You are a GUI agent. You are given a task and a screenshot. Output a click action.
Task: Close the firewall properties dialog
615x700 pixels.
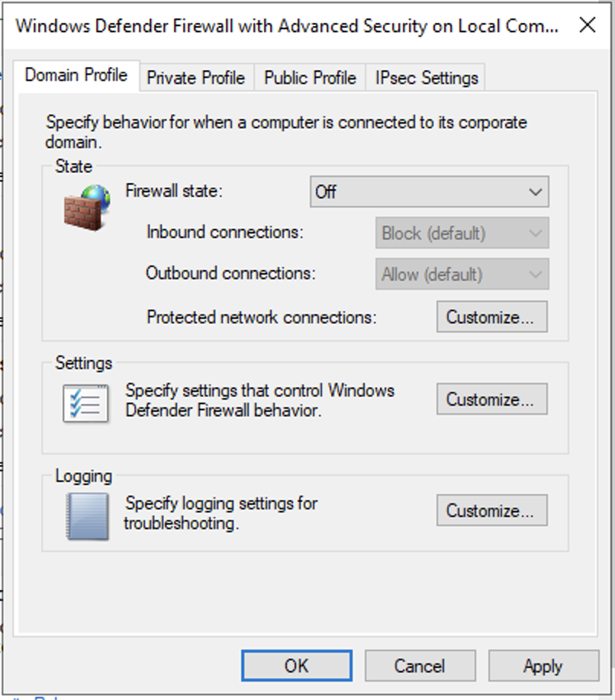coord(588,25)
